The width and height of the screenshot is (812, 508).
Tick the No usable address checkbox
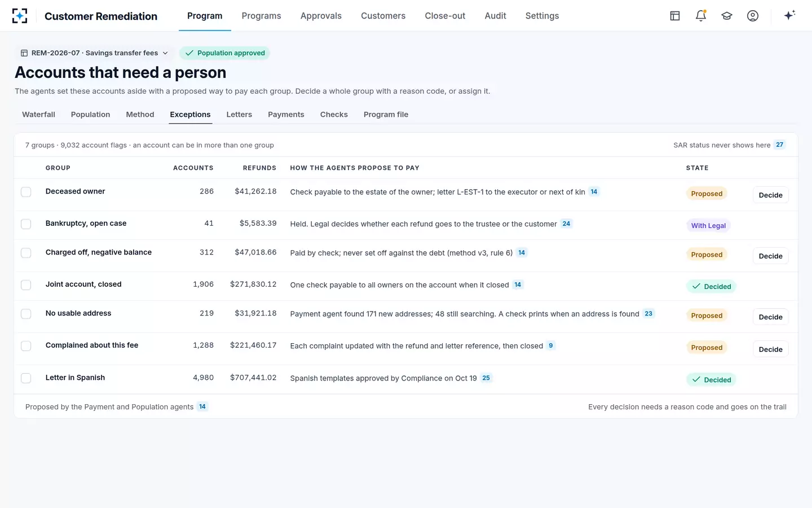pos(26,314)
